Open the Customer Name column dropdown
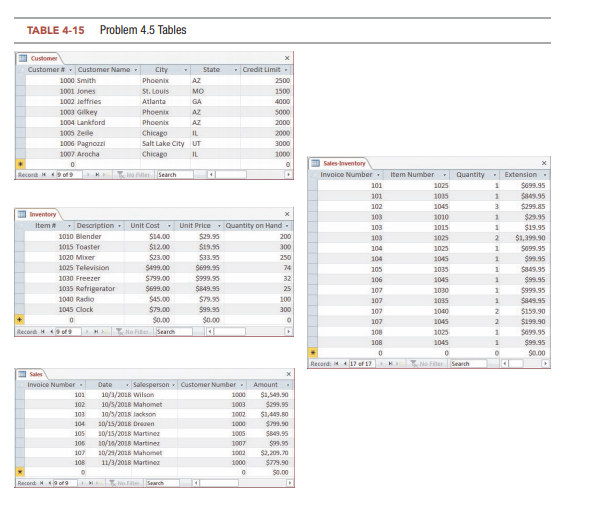 pos(135,70)
